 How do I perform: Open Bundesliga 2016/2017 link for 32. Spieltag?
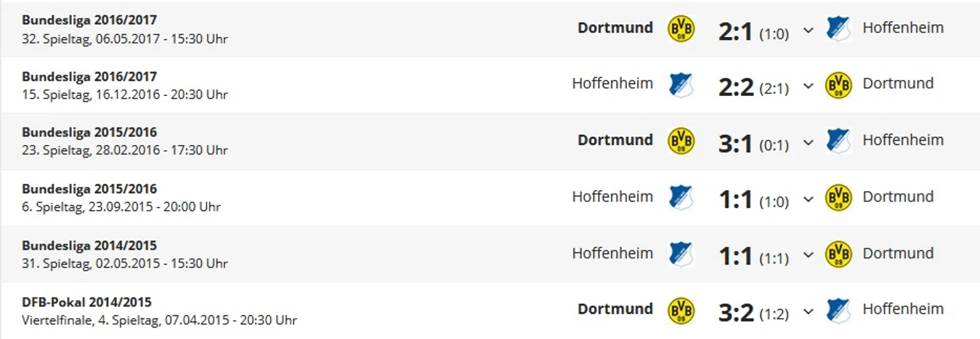(89, 20)
